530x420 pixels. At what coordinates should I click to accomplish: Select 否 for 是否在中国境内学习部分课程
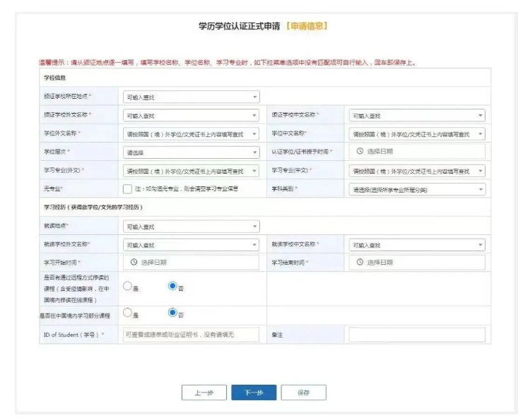172,313
